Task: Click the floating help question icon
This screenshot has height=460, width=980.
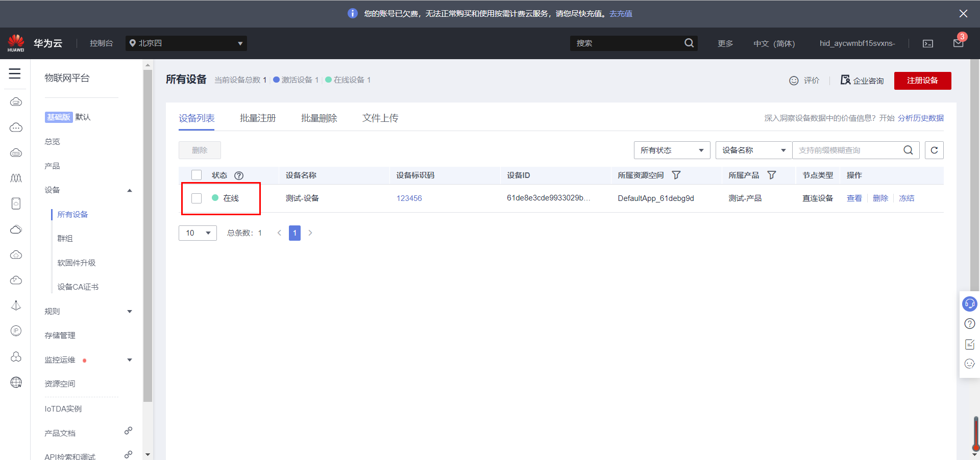Action: tap(970, 324)
